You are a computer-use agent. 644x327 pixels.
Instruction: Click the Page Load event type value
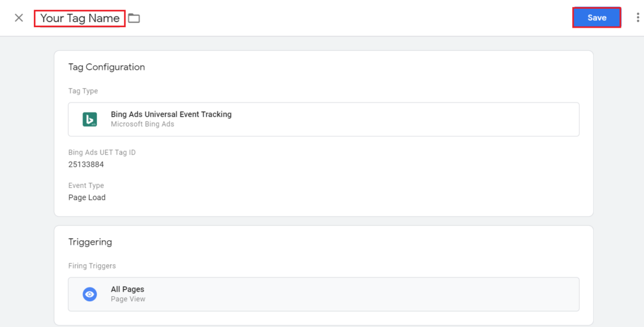coord(87,197)
